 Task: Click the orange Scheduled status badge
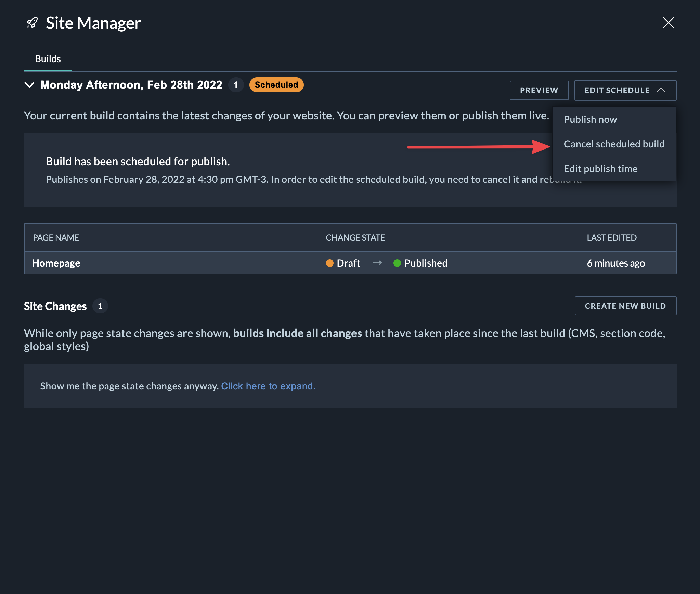276,85
